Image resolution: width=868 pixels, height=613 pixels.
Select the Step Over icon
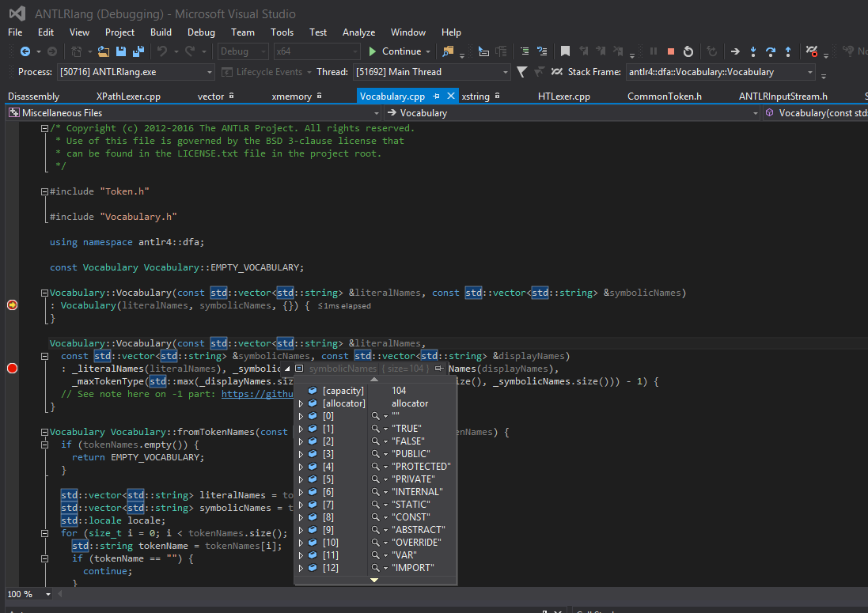pyautogui.click(x=771, y=51)
